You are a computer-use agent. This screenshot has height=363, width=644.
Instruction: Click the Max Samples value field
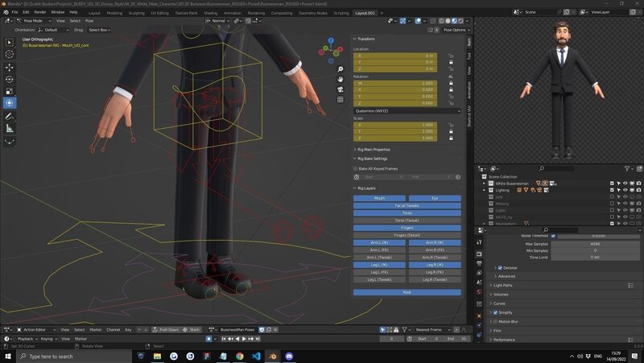594,244
